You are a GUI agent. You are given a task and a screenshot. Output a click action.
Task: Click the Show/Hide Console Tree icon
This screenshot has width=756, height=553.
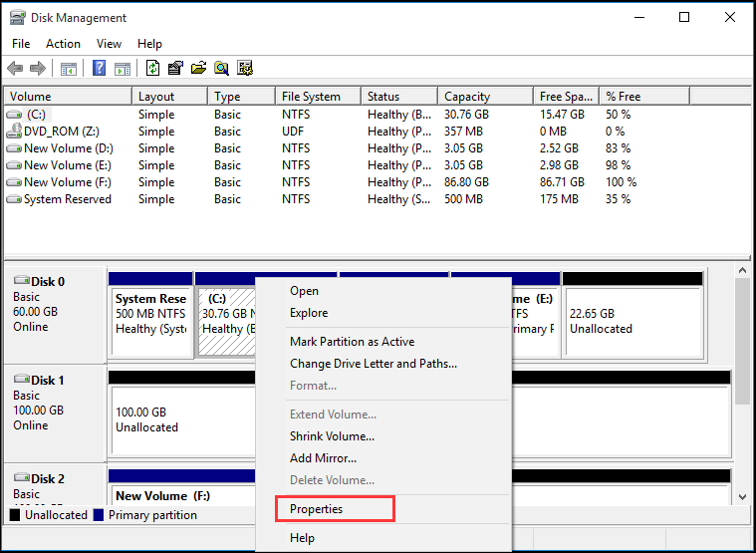[69, 69]
